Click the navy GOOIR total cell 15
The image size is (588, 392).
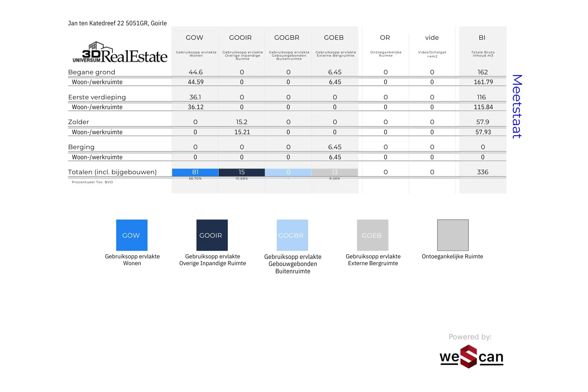[241, 172]
